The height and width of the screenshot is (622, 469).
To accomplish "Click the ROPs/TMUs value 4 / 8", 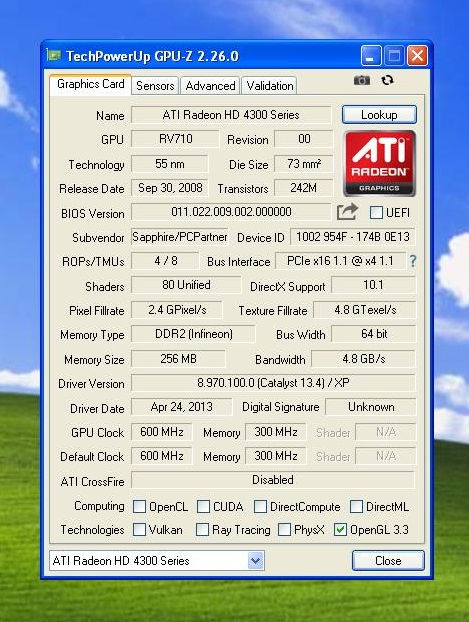I will 165,261.
